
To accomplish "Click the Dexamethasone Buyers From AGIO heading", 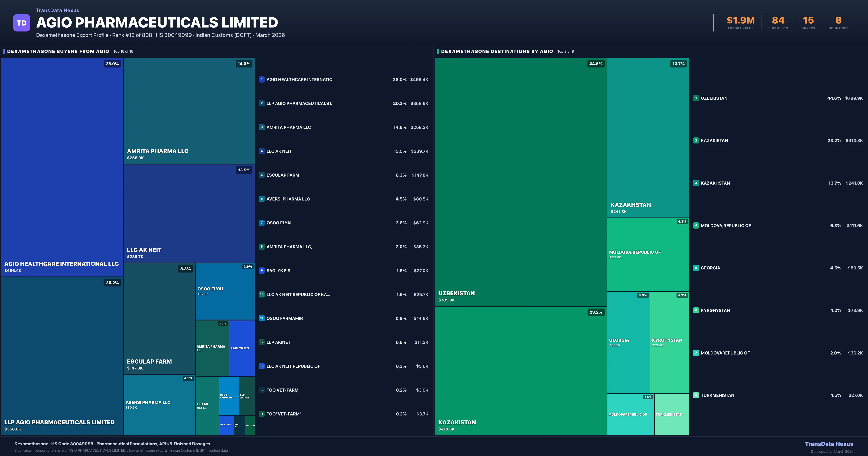I will coord(58,51).
